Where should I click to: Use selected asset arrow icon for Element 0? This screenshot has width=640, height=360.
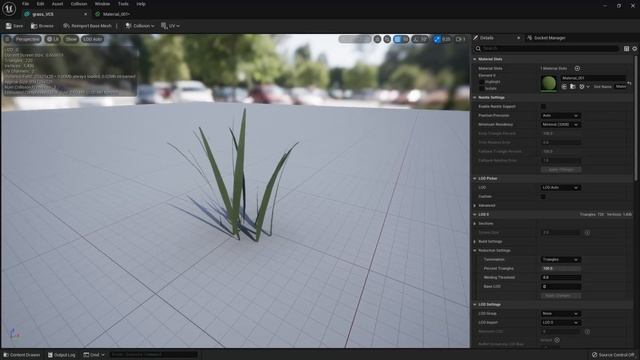pyautogui.click(x=564, y=87)
